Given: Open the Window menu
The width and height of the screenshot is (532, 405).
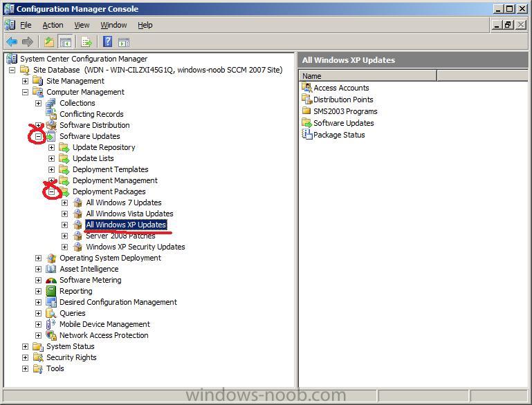Looking at the screenshot, I should point(113,25).
